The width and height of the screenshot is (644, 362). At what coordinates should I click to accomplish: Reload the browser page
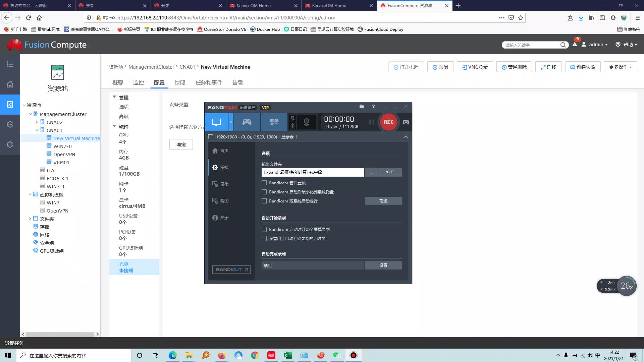[29, 18]
